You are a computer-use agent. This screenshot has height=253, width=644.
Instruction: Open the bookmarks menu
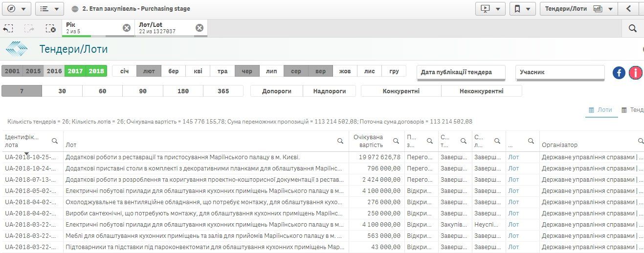[x=522, y=9]
